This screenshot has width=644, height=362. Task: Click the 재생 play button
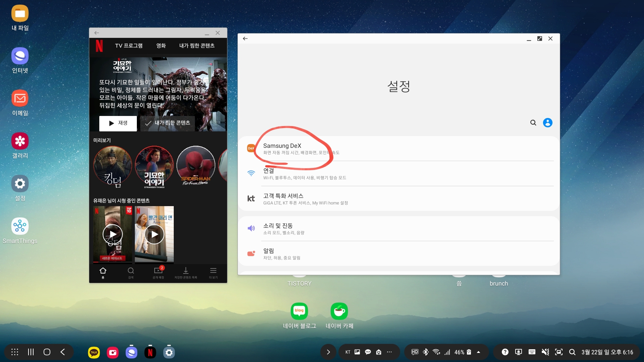click(118, 123)
